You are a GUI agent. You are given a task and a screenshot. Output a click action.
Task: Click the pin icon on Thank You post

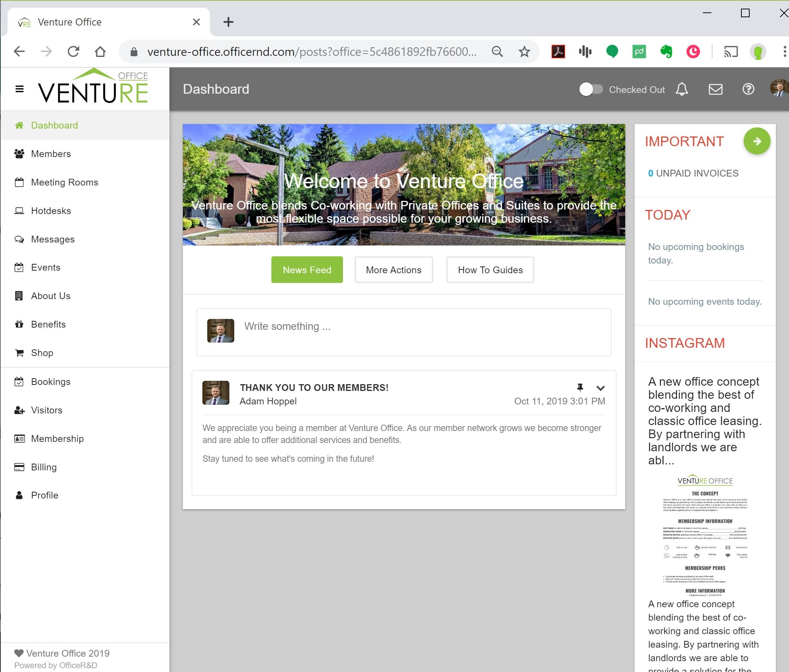click(580, 388)
